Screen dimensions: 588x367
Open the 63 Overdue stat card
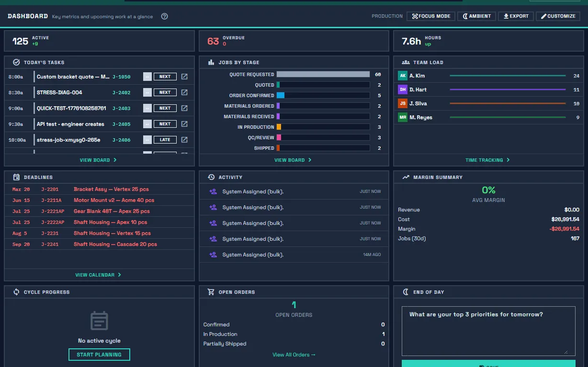(x=294, y=41)
